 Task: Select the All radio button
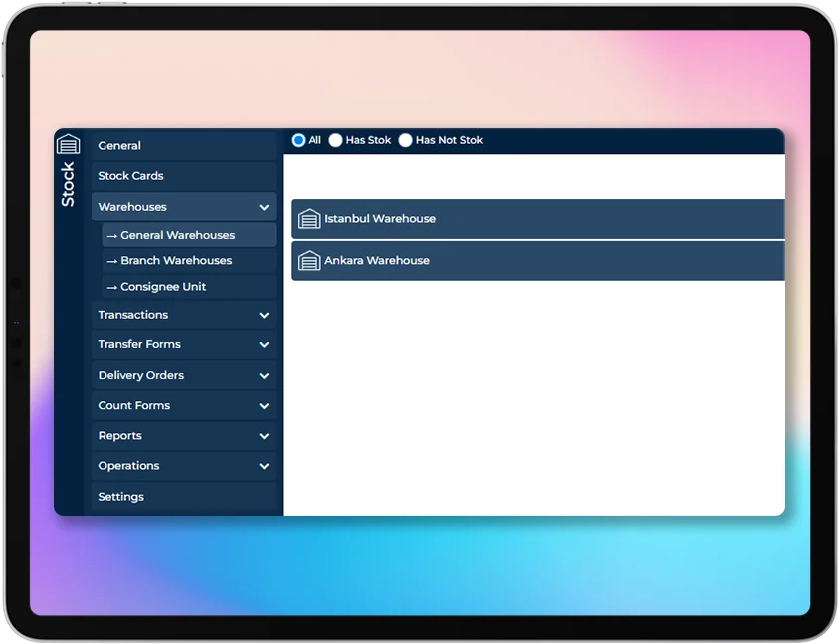pyautogui.click(x=298, y=140)
